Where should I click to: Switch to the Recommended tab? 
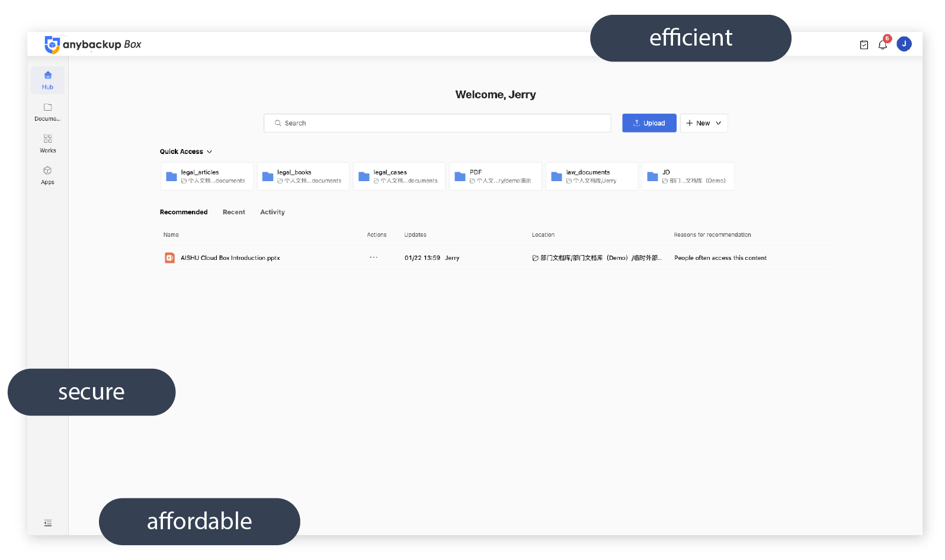[x=184, y=212]
